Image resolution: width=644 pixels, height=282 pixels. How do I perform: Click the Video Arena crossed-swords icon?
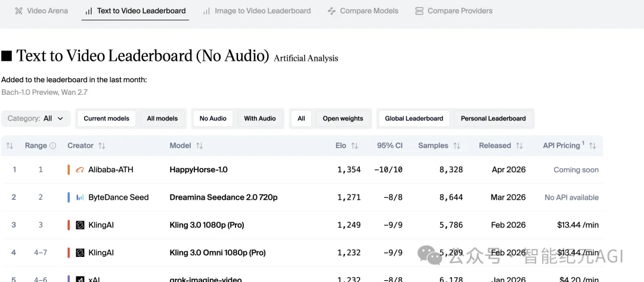(18, 11)
